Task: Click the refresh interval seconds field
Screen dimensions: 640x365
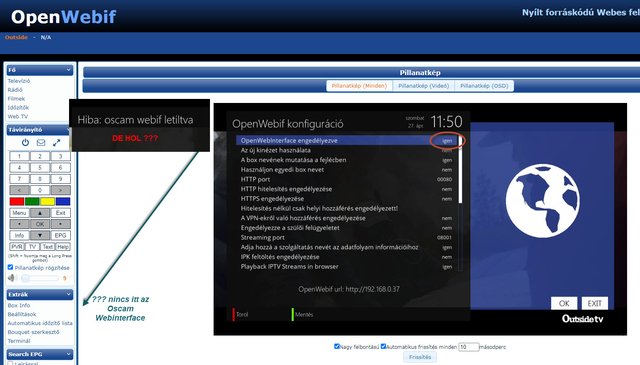Action: [468, 347]
